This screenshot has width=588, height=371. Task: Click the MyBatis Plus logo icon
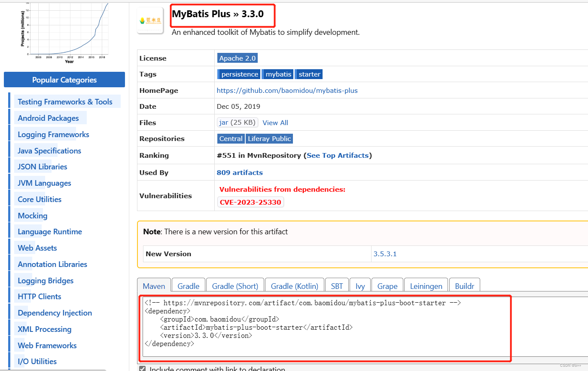[x=150, y=20]
